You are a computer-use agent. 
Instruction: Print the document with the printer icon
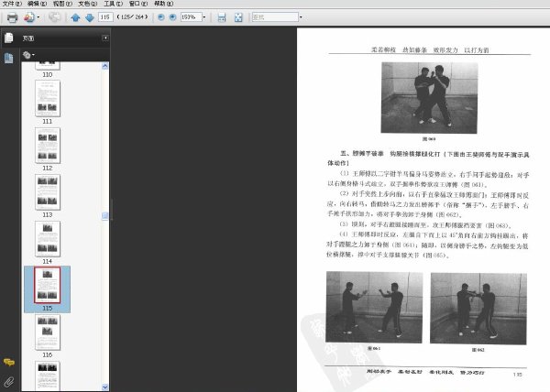[x=12, y=17]
